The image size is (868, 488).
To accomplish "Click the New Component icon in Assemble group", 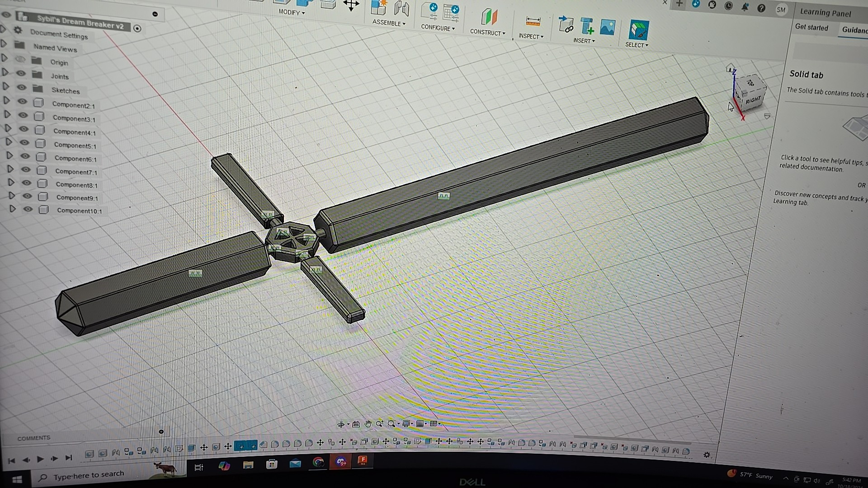I will 379,8.
